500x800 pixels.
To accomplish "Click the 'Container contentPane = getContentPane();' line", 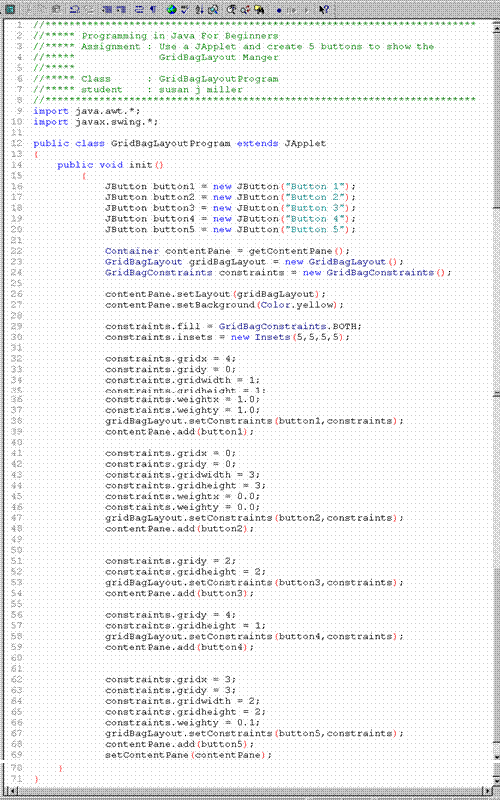I will (x=228, y=251).
